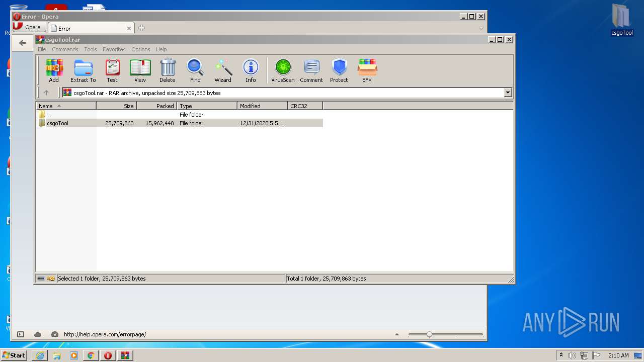
Task: Click the Modified date 12/31/2020 cell
Action: click(262, 123)
